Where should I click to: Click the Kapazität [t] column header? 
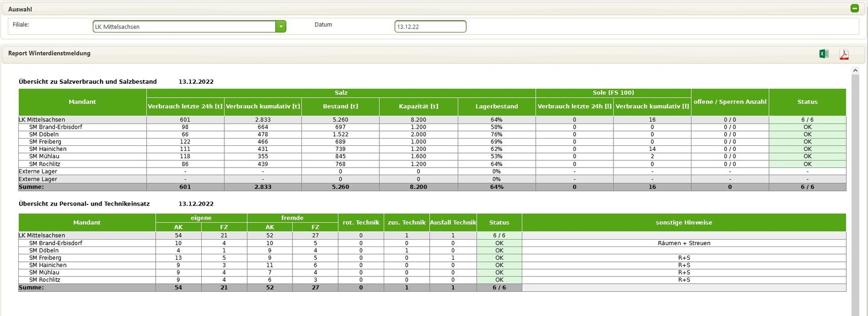point(418,106)
